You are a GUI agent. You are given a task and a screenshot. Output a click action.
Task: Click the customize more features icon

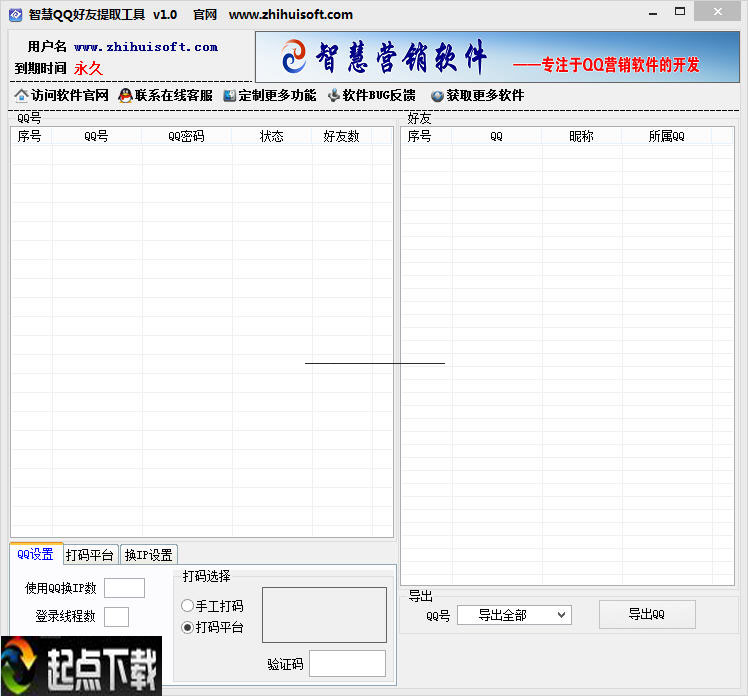pyautogui.click(x=229, y=96)
